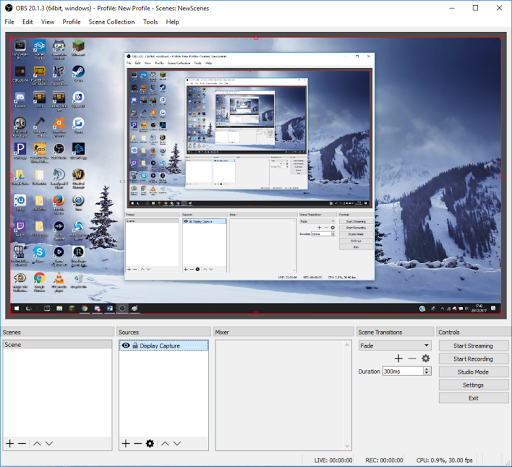Click 'REC: 00:00:00' status text

pyautogui.click(x=384, y=460)
